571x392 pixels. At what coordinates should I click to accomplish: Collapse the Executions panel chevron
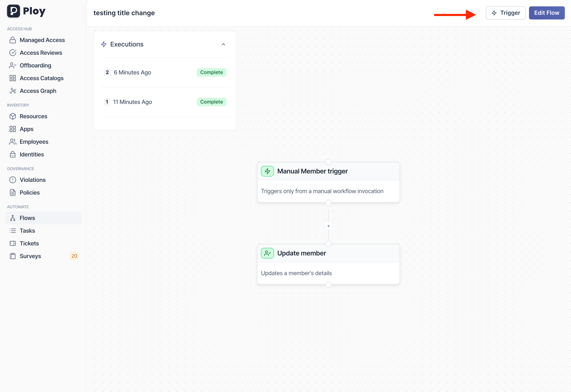[223, 44]
